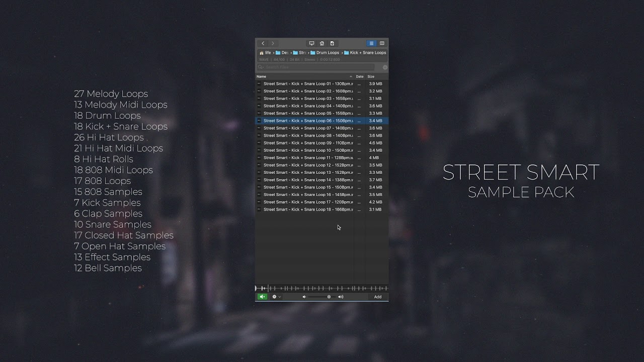
Task: Toggle the Name sort direction arrow
Action: tap(351, 76)
